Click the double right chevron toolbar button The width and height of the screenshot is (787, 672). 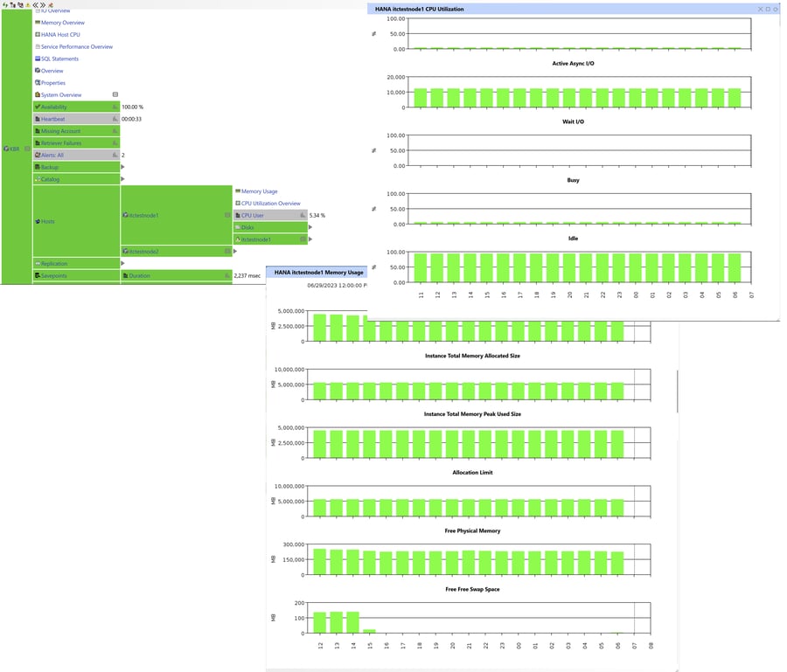(x=43, y=4)
